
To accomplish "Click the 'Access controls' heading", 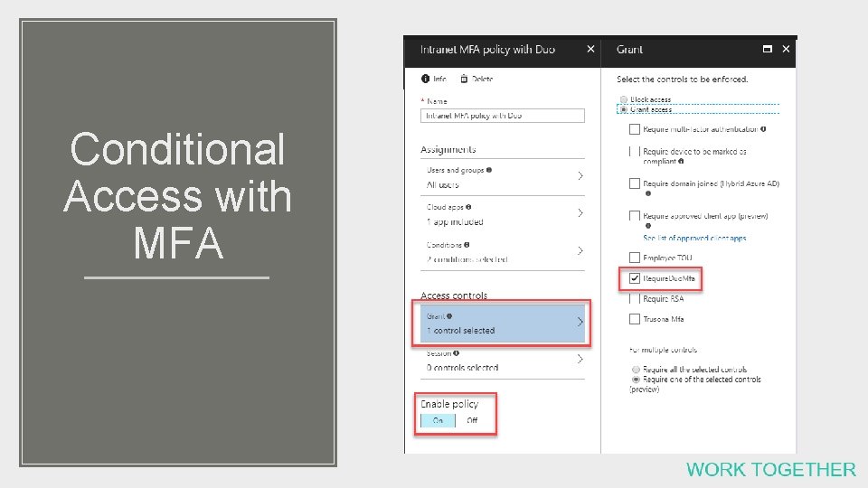I will (x=453, y=296).
